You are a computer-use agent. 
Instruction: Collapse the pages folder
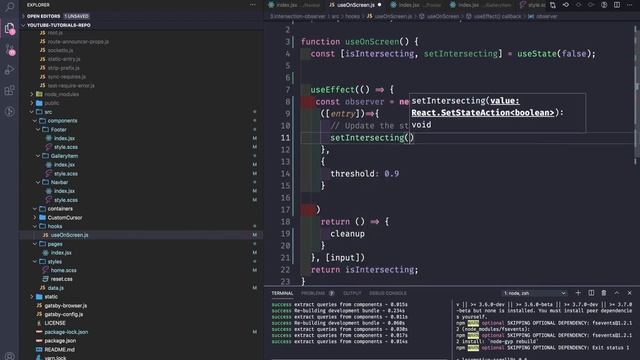(35, 244)
